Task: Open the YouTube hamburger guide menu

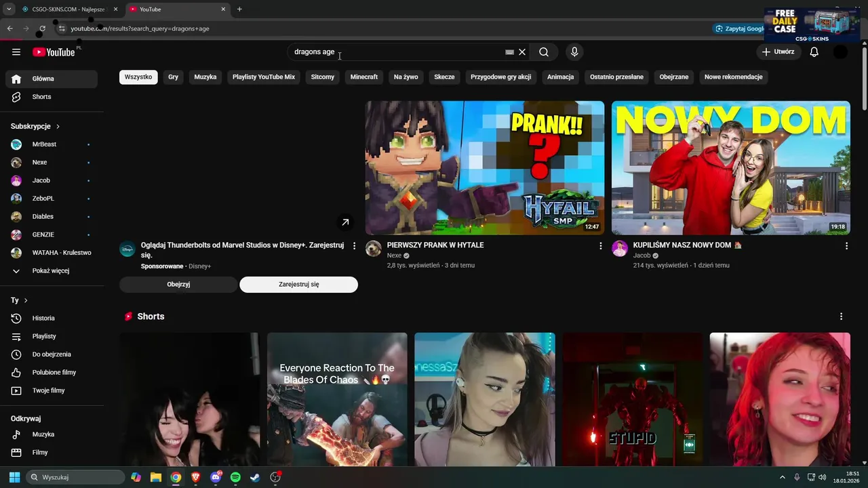Action: 16,52
